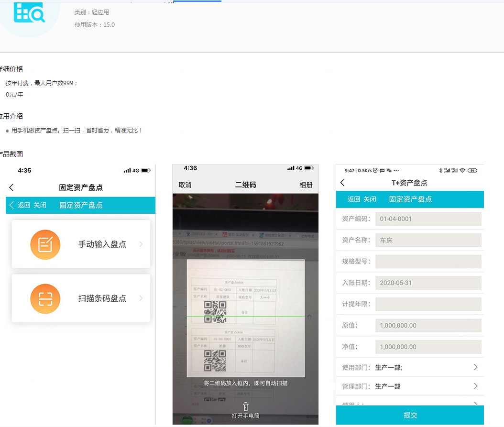Click the alarm clock status icon
This screenshot has height=427, width=504.
[375, 170]
